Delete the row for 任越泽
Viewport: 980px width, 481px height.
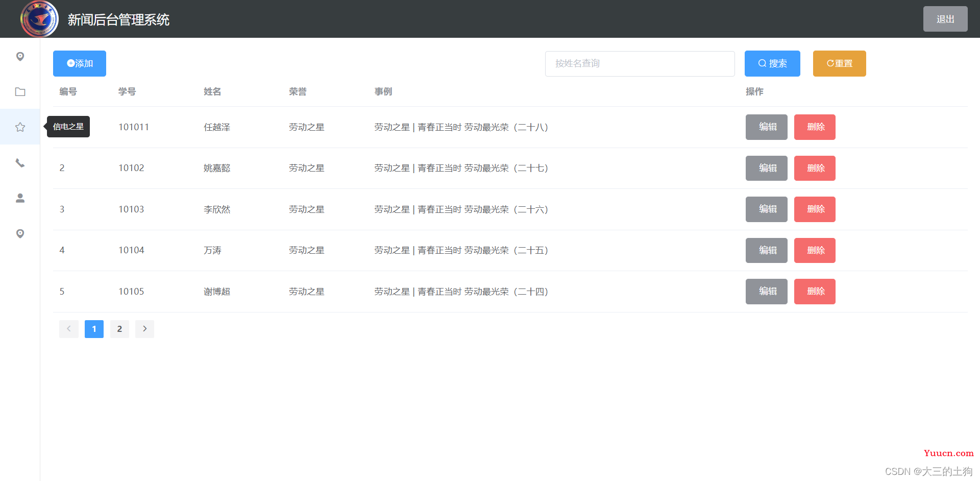tap(815, 127)
